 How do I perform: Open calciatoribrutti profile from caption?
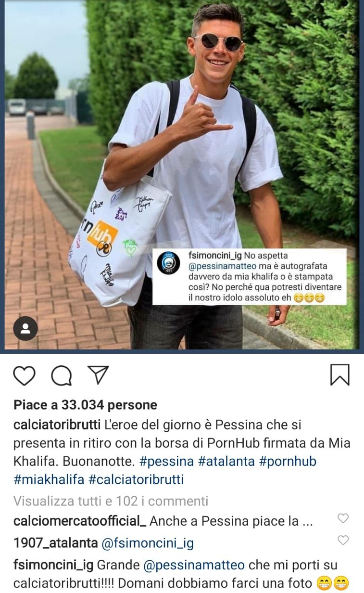point(57,426)
